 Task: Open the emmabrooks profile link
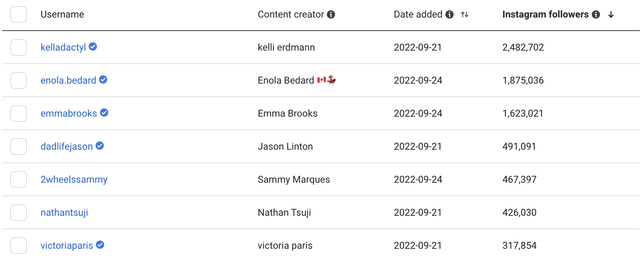pyautogui.click(x=69, y=113)
